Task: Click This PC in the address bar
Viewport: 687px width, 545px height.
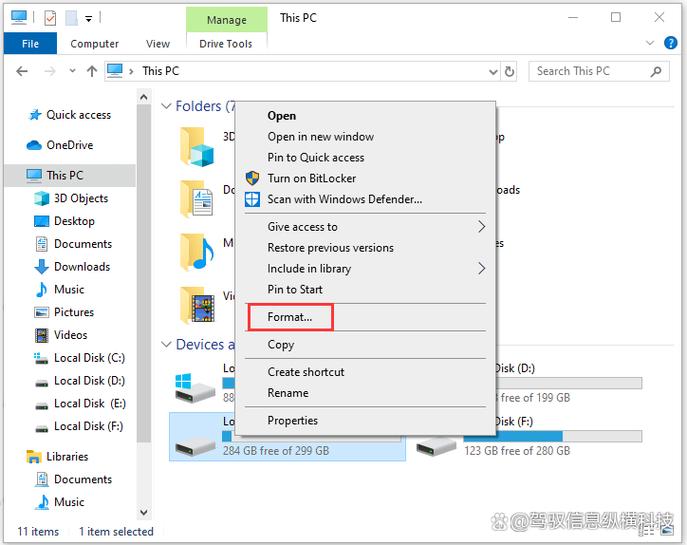Action: tap(160, 71)
